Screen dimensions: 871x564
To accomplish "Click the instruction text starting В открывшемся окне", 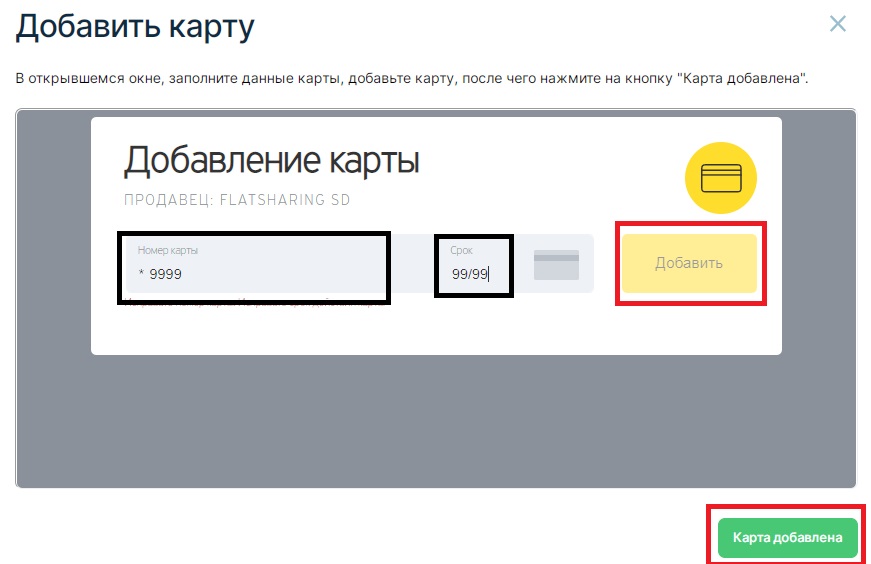I will coord(300,78).
